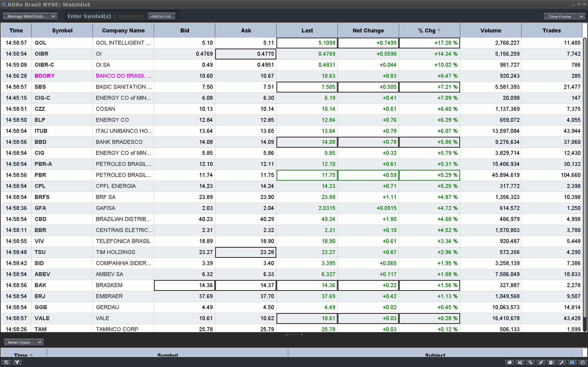
Task: Expand the News Types dropdown arrow
Action: (40, 342)
